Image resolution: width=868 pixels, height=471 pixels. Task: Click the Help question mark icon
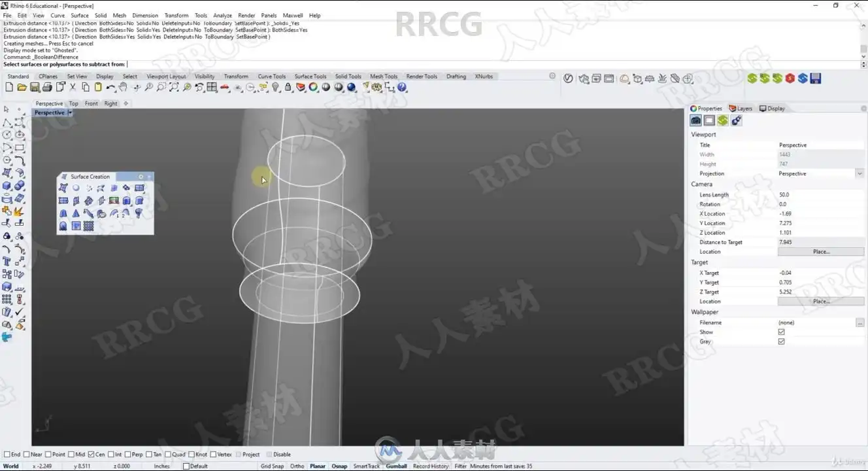(x=402, y=87)
